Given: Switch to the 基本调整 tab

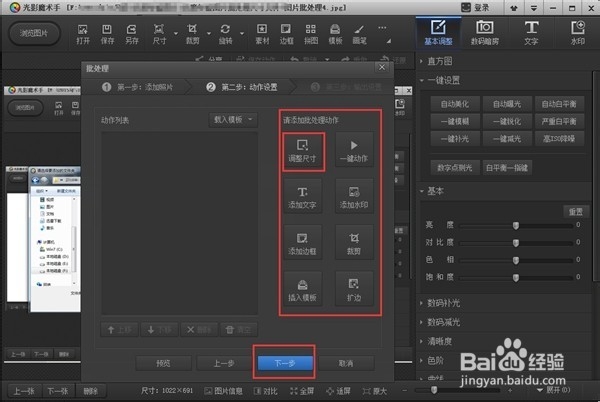Looking at the screenshot, I should (438, 33).
